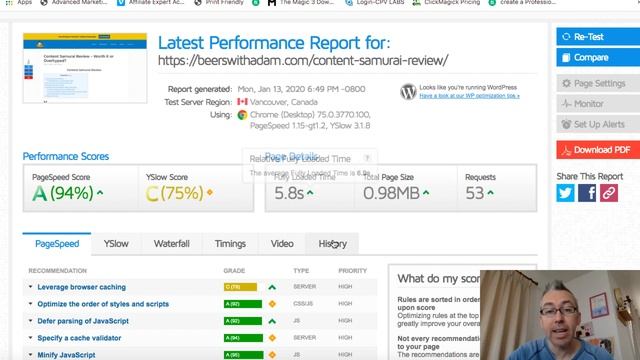Expand Optimize the order of styles and scripts
Screen dimensions: 640x360
coord(30,304)
